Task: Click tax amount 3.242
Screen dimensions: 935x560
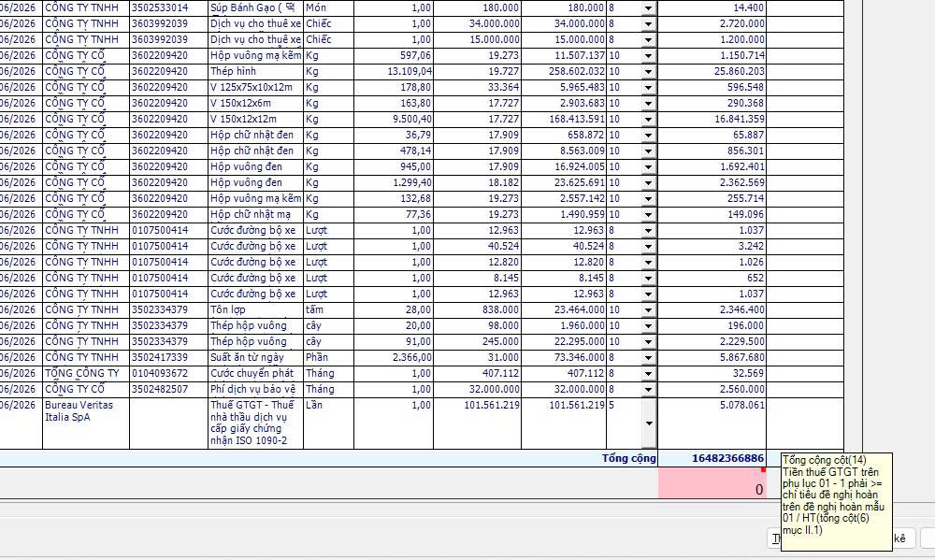Action: [712, 246]
